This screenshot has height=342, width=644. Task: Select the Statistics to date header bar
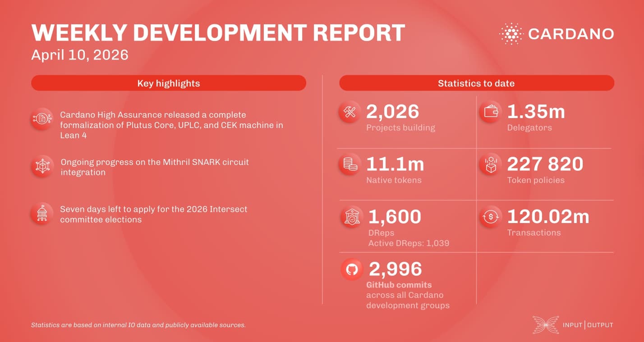click(477, 83)
